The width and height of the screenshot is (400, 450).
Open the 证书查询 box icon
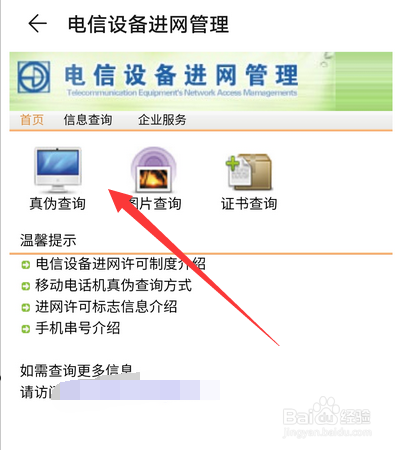coord(249,172)
